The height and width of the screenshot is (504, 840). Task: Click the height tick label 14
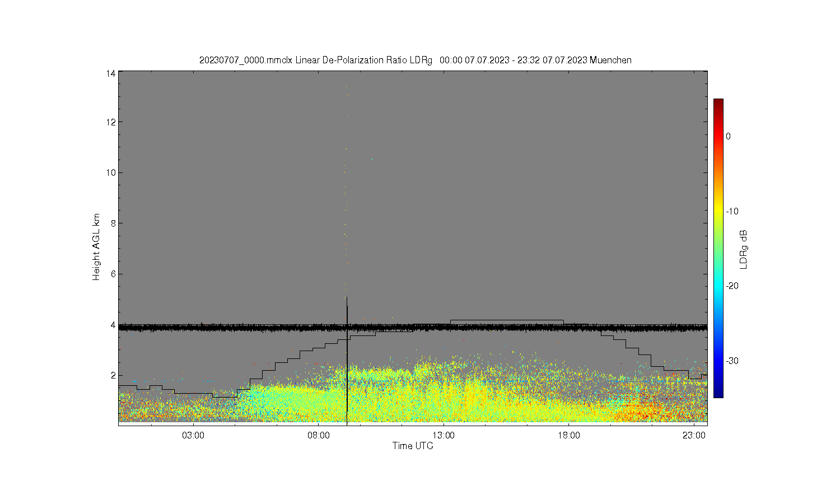pos(111,73)
